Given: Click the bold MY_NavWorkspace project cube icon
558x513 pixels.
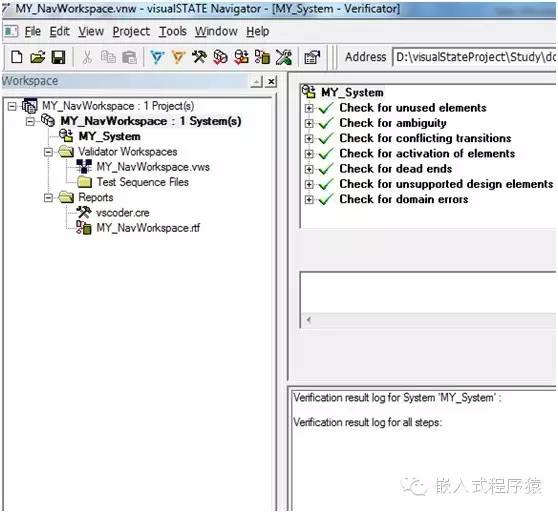Looking at the screenshot, I should 48,120.
